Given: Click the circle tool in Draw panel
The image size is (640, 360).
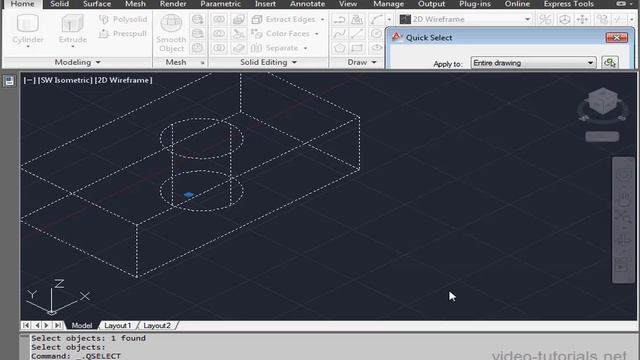Looking at the screenshot, I should [377, 33].
